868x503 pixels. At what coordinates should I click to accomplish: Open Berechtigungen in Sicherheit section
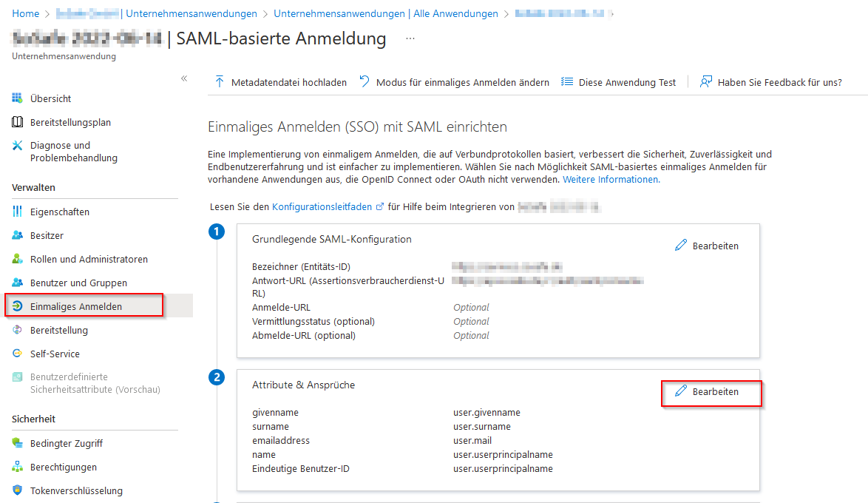click(x=63, y=467)
